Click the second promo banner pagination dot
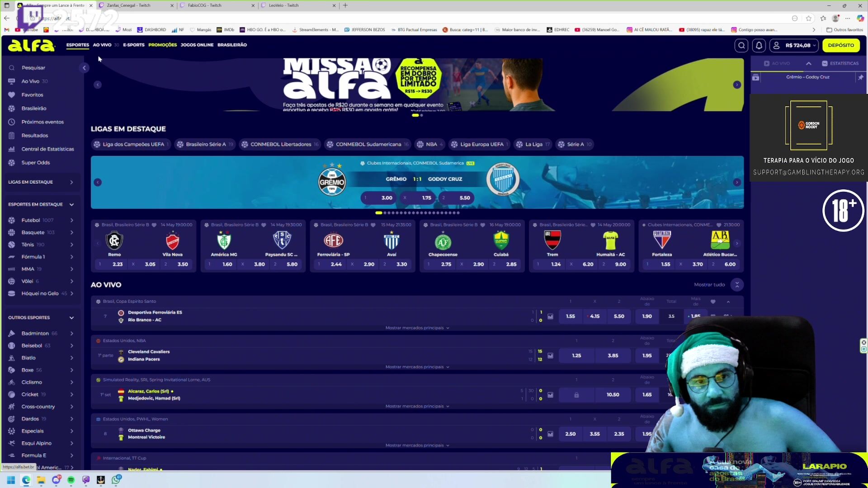 tap(421, 115)
